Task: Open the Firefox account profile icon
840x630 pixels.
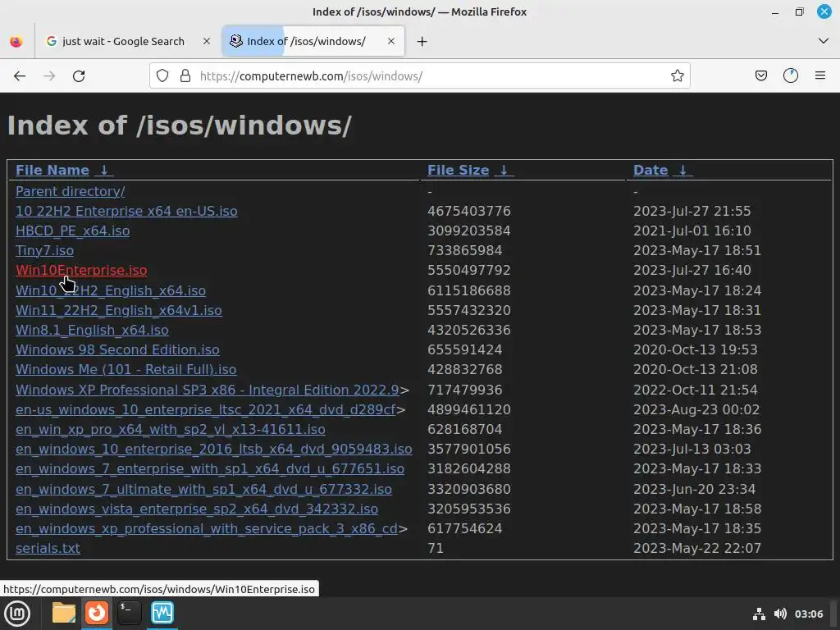Action: click(791, 76)
